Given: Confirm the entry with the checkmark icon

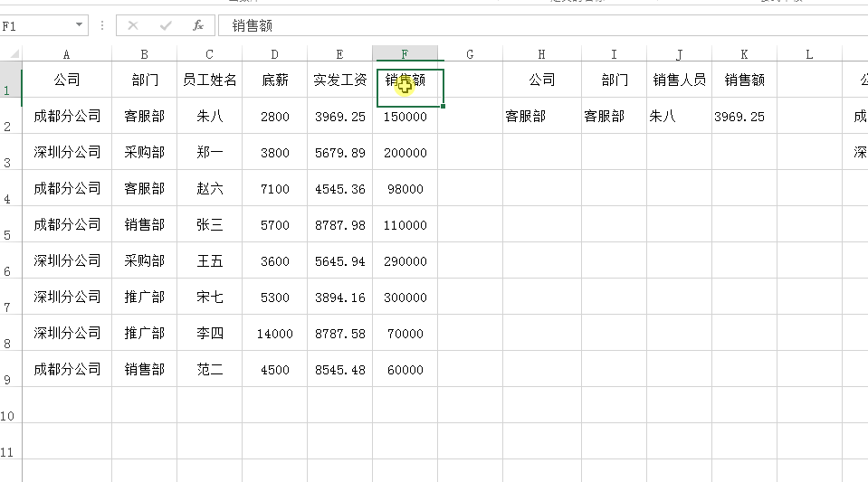Looking at the screenshot, I should 166,25.
